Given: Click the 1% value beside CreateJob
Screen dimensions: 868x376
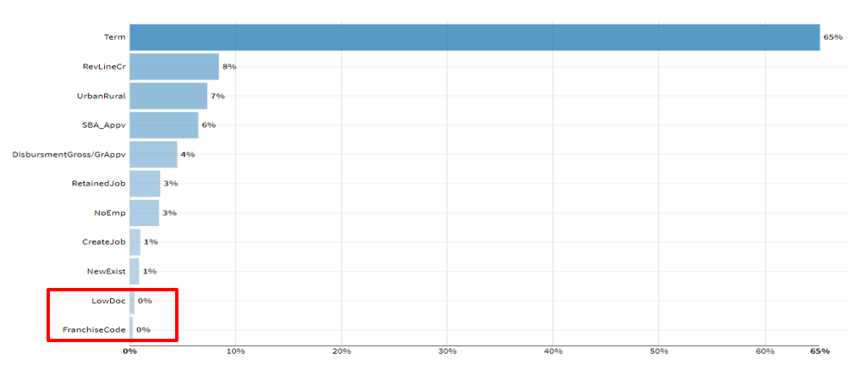Looking at the screenshot, I should click(151, 242).
